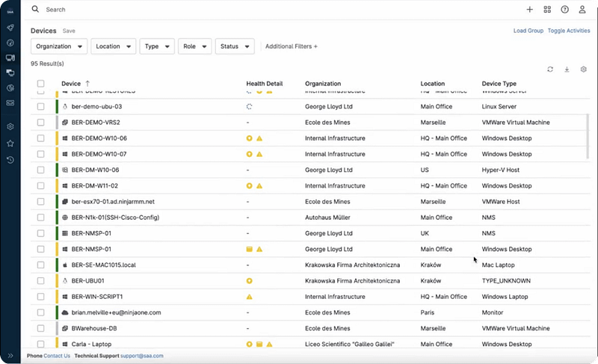Click the 95 Result(s) count
The width and height of the screenshot is (598, 364).
pyautogui.click(x=47, y=64)
